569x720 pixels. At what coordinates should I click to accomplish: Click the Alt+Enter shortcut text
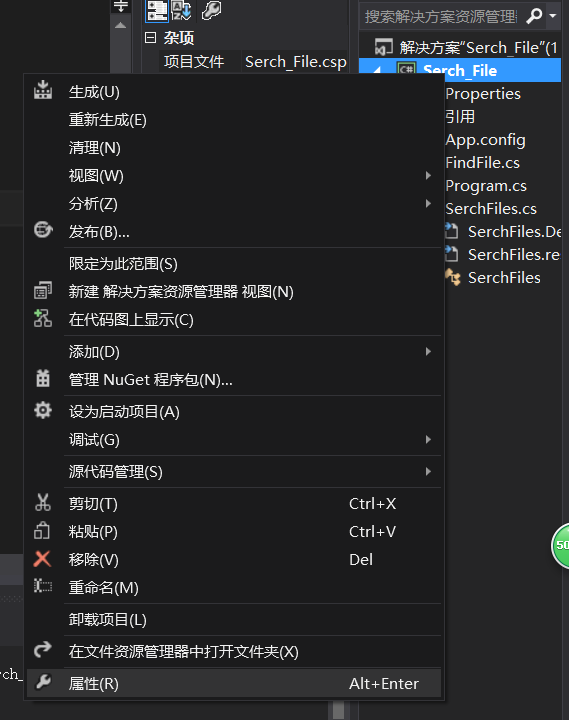[384, 683]
